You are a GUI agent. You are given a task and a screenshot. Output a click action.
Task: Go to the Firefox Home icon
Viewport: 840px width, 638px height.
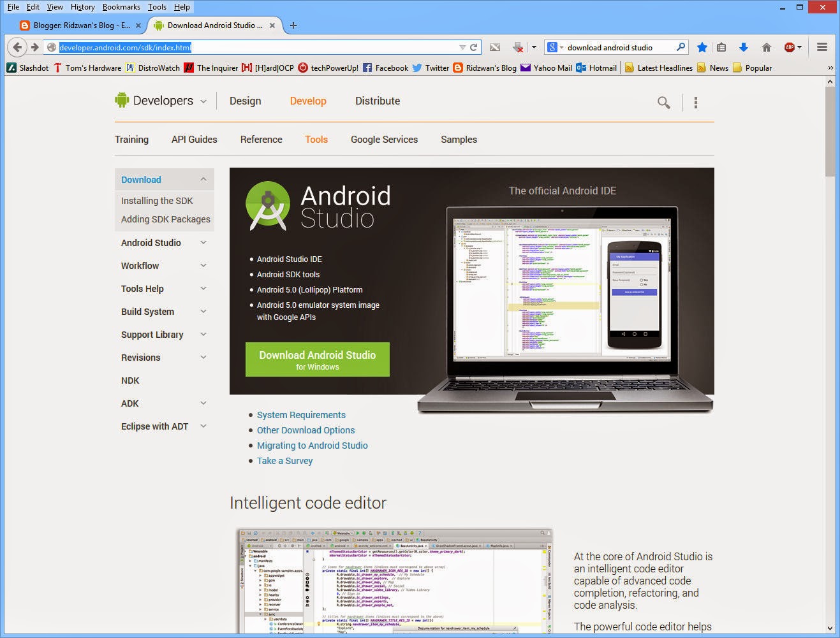pyautogui.click(x=767, y=47)
